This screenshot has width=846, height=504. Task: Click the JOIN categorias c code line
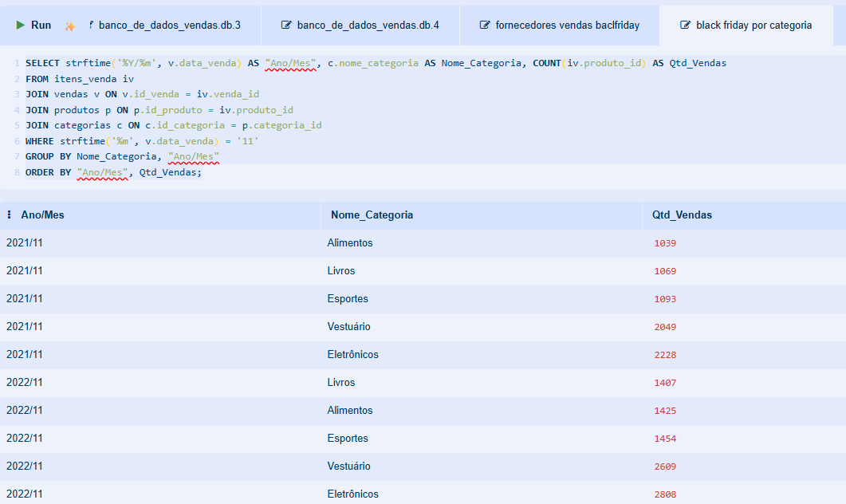click(x=174, y=125)
